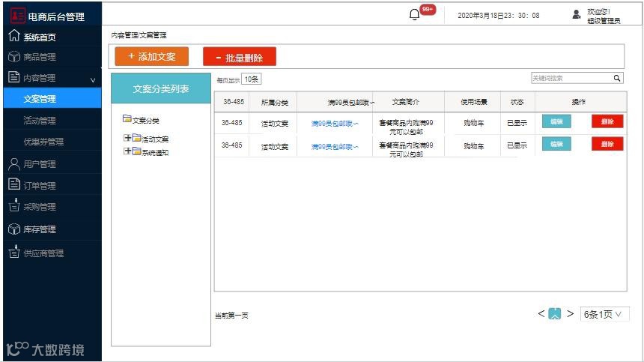Viewport: 644px width, 362px height.
Task: Open 库存管理 menu item
Action: 40,229
